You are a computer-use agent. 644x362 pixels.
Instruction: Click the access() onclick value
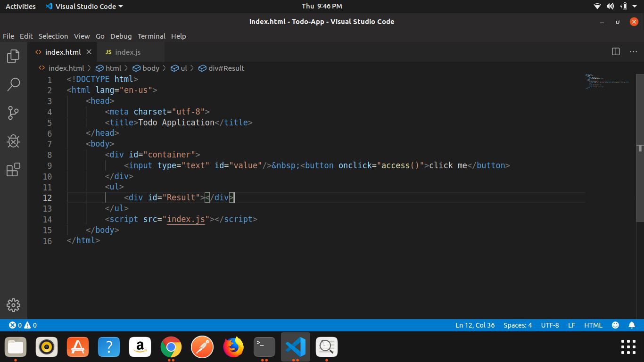click(400, 165)
